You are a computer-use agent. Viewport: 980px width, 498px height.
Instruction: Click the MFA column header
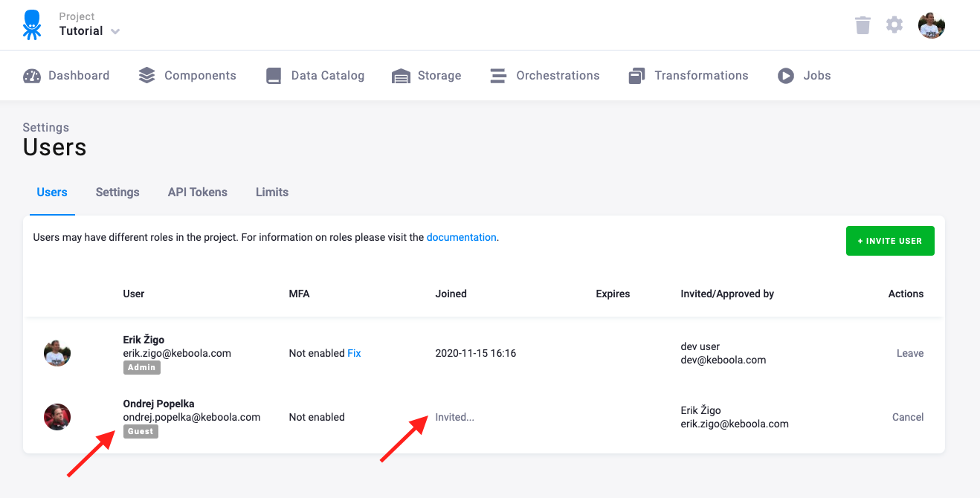pos(299,294)
